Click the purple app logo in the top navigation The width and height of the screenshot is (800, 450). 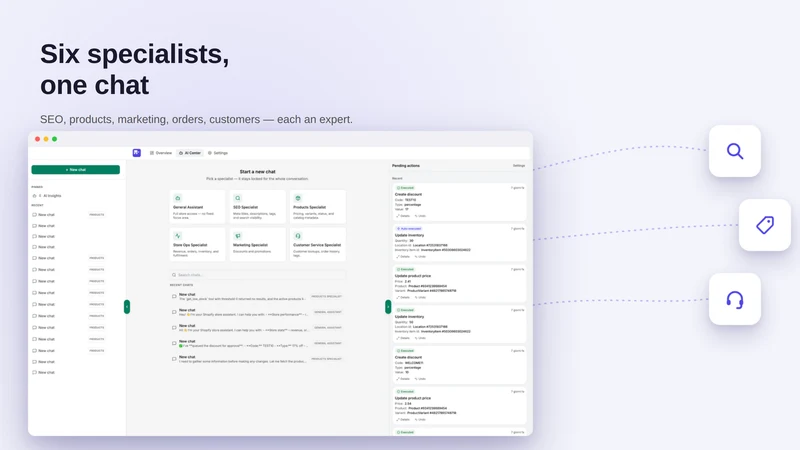coord(137,153)
